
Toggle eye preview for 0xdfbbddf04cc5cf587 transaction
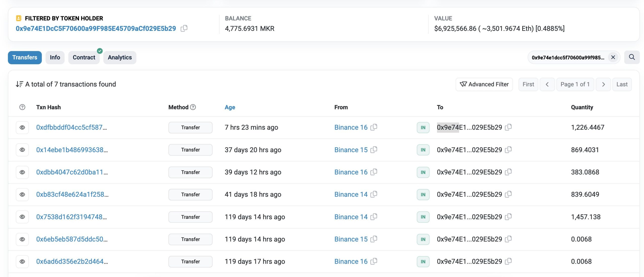(x=22, y=127)
